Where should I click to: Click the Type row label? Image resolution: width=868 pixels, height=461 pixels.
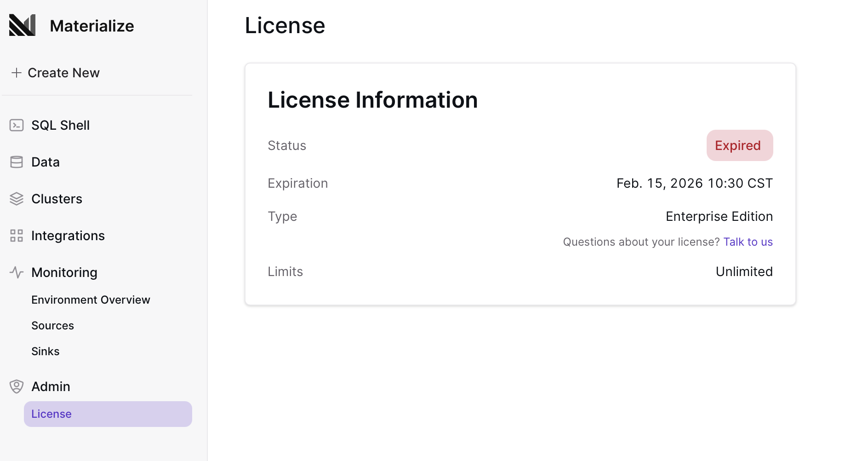coord(282,216)
